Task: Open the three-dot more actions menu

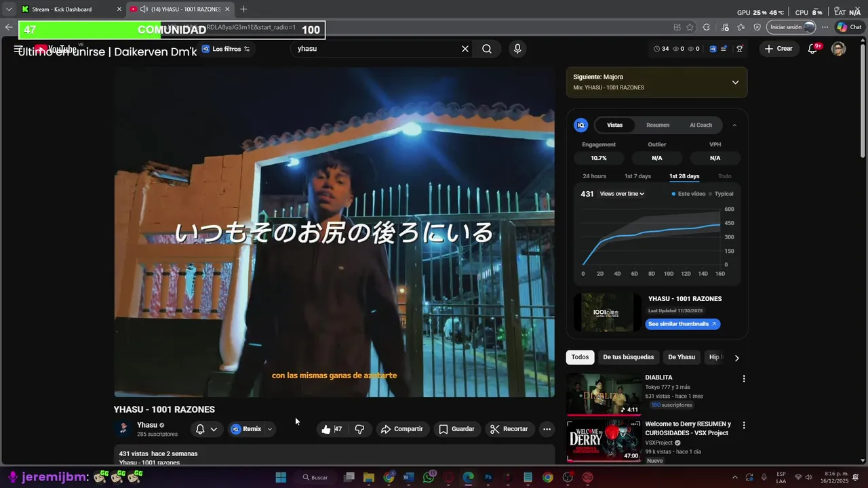Action: 547,429
